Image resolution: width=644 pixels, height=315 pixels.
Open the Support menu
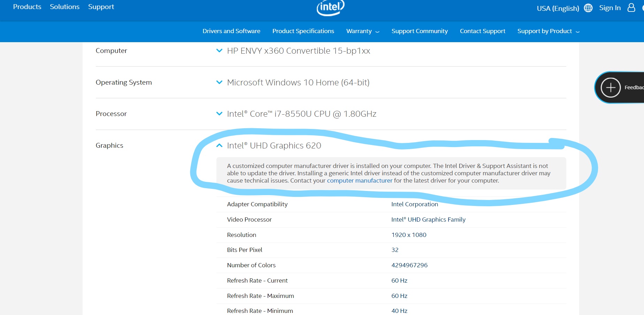[101, 7]
